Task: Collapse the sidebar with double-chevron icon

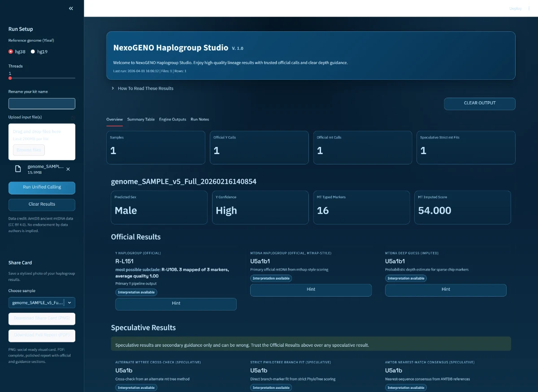Action: 71,9
